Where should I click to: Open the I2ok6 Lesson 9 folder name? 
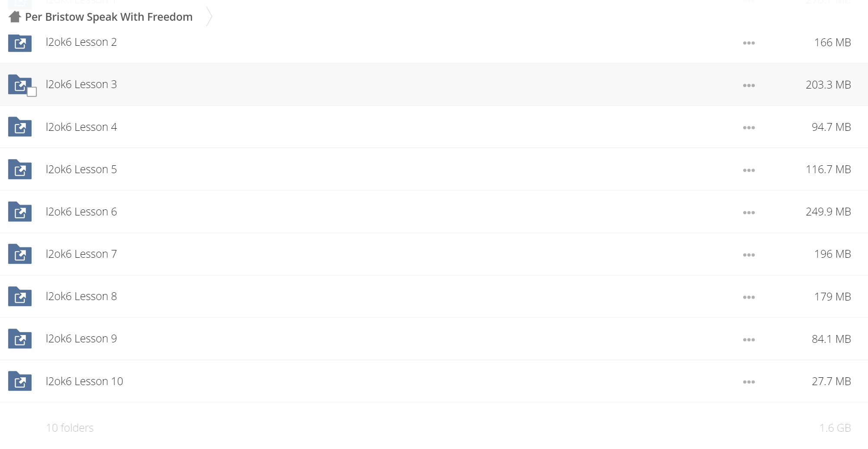coord(81,338)
